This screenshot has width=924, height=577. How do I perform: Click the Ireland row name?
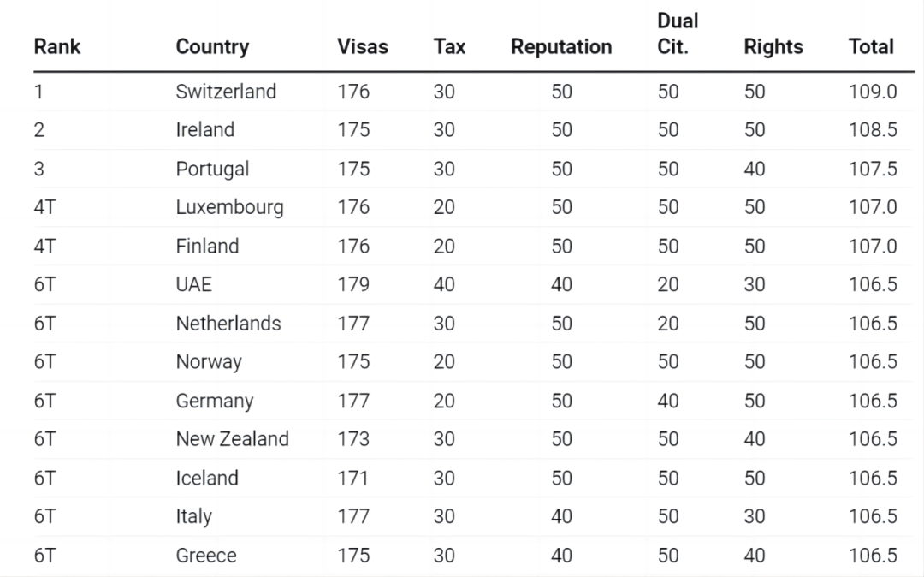pos(205,130)
